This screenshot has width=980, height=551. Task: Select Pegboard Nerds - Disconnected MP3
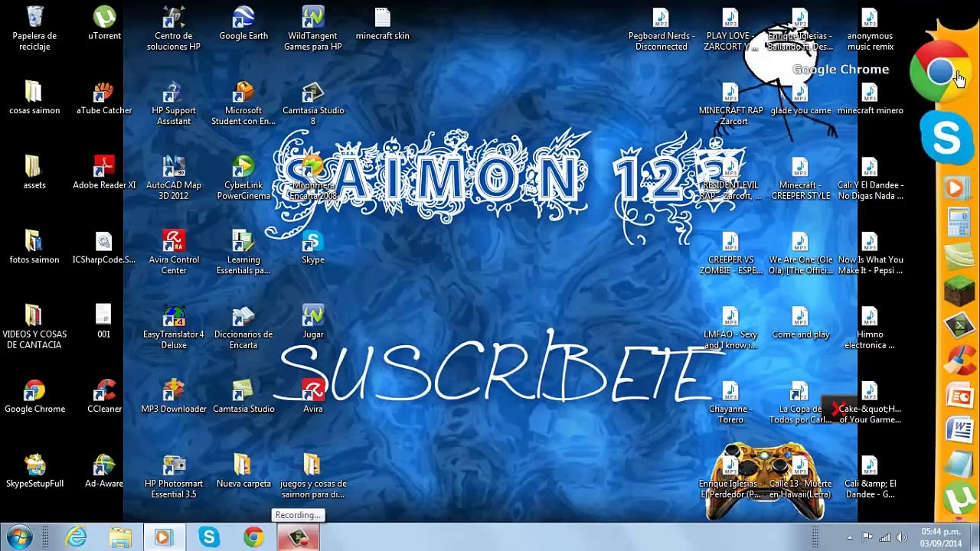coord(661,28)
